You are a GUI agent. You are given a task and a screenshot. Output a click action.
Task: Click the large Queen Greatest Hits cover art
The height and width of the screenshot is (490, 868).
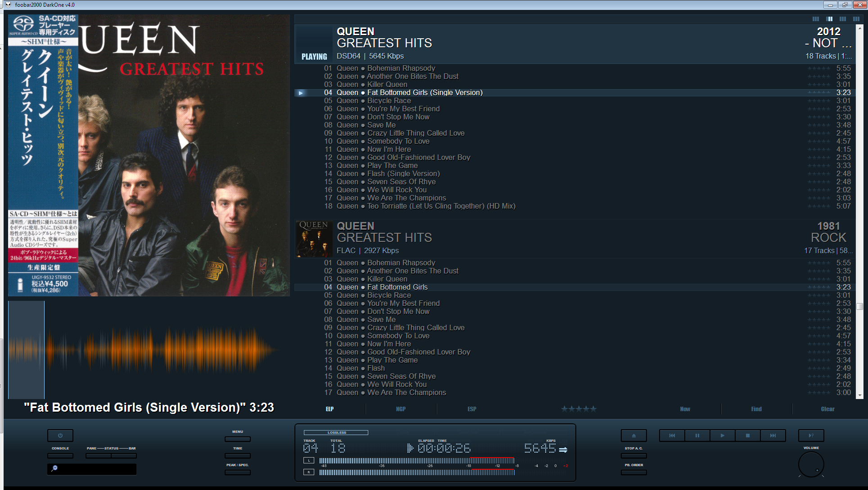(149, 155)
